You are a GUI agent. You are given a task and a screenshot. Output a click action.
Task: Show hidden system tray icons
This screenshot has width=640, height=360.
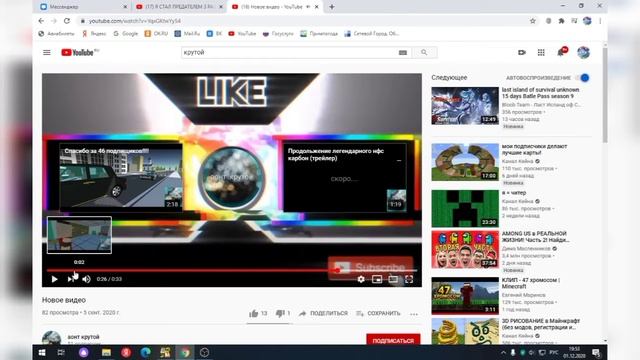click(503, 352)
